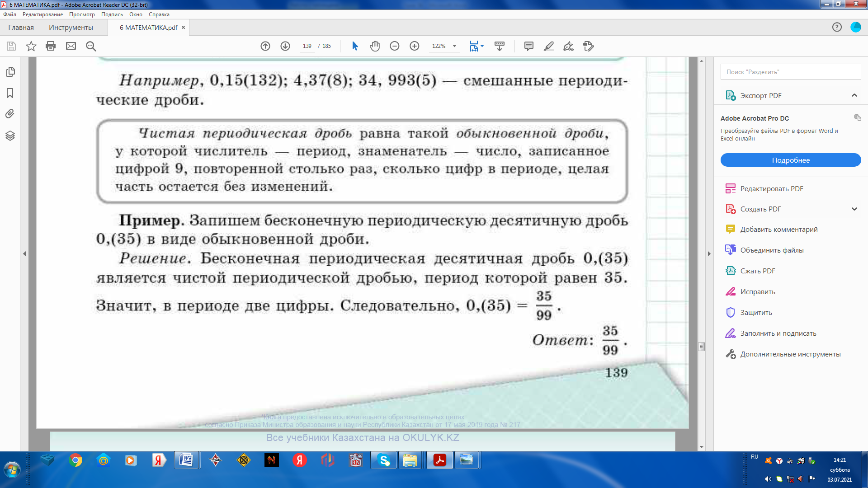Click the Экспорт PDF tool label

(761, 96)
